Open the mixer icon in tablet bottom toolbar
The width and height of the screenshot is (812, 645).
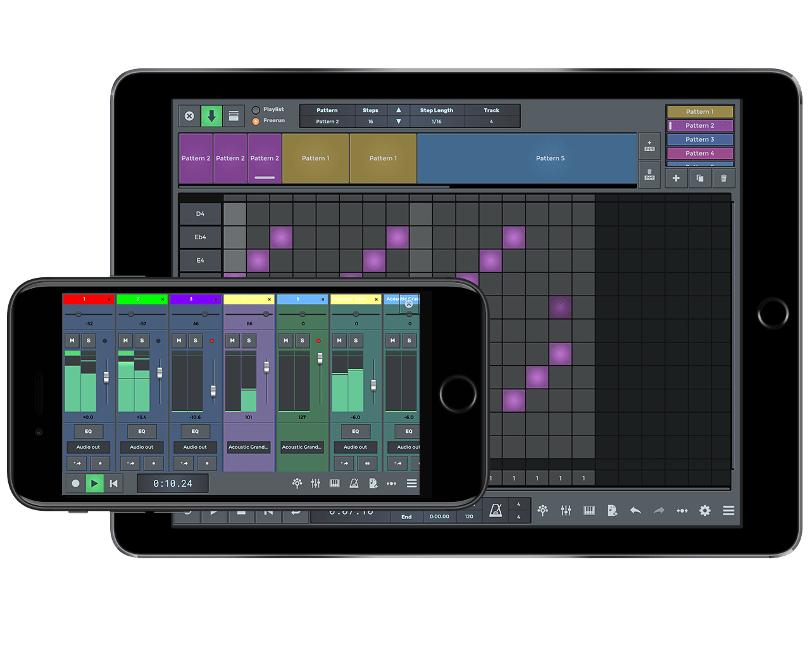[566, 510]
